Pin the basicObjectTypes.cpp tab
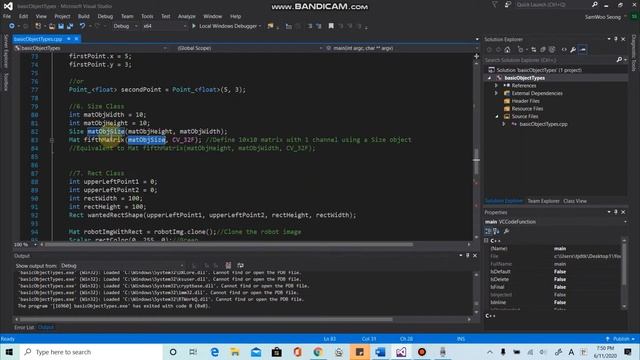 click(x=69, y=39)
